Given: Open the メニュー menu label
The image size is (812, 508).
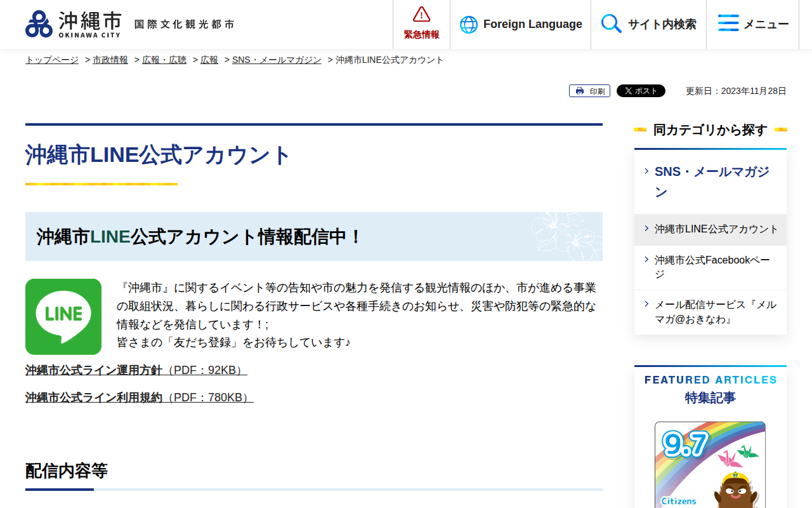Looking at the screenshot, I should click(766, 25).
